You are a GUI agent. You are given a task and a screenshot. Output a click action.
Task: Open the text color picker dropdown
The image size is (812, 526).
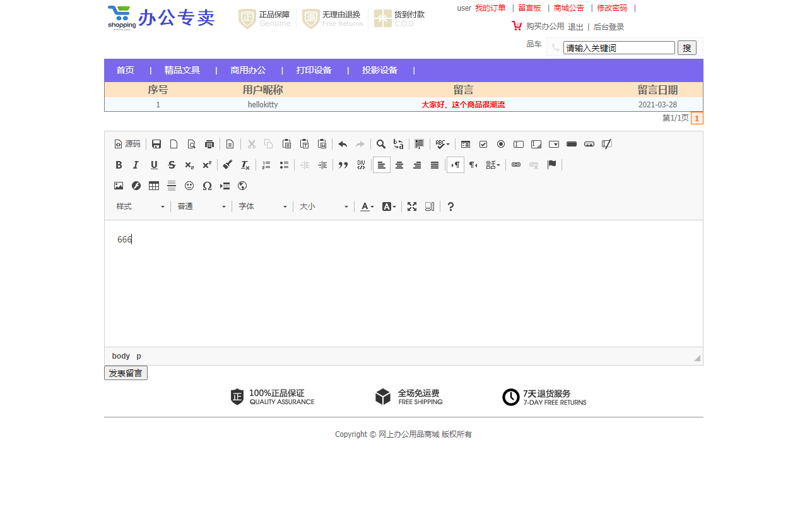[367, 206]
